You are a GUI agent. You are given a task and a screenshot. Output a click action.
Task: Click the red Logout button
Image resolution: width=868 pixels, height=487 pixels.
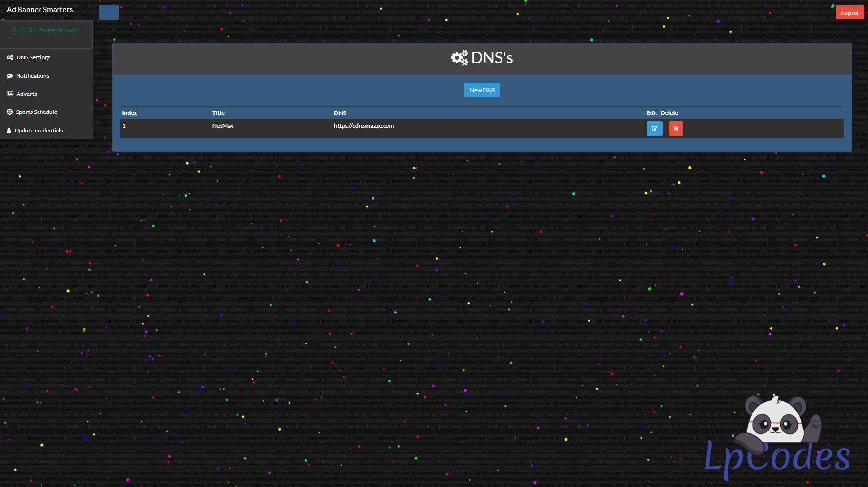click(849, 13)
